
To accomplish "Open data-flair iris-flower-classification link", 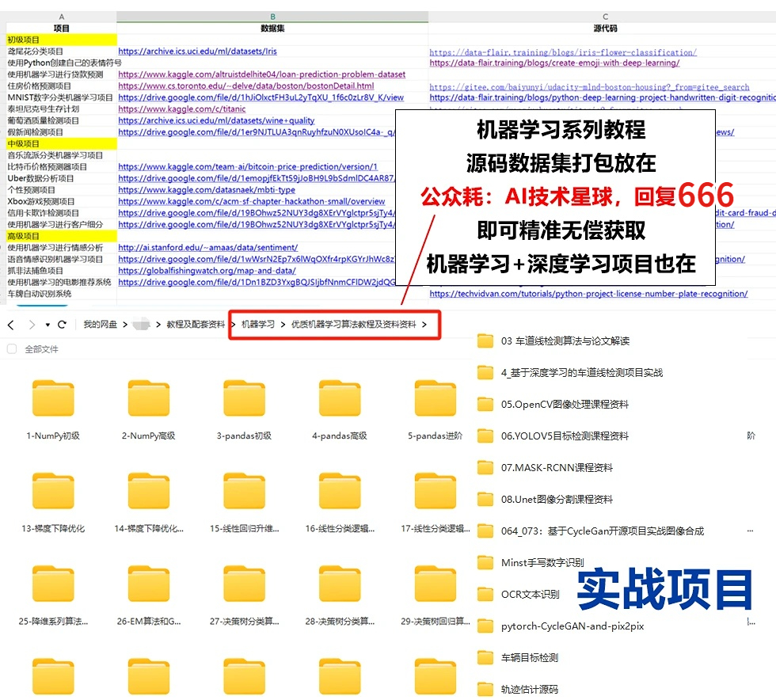I will coord(563,52).
